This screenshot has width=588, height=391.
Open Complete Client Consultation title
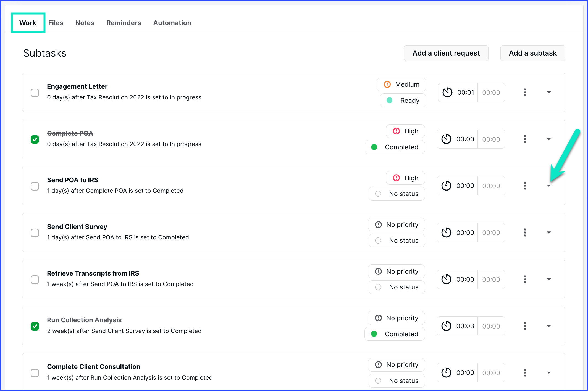click(x=94, y=367)
